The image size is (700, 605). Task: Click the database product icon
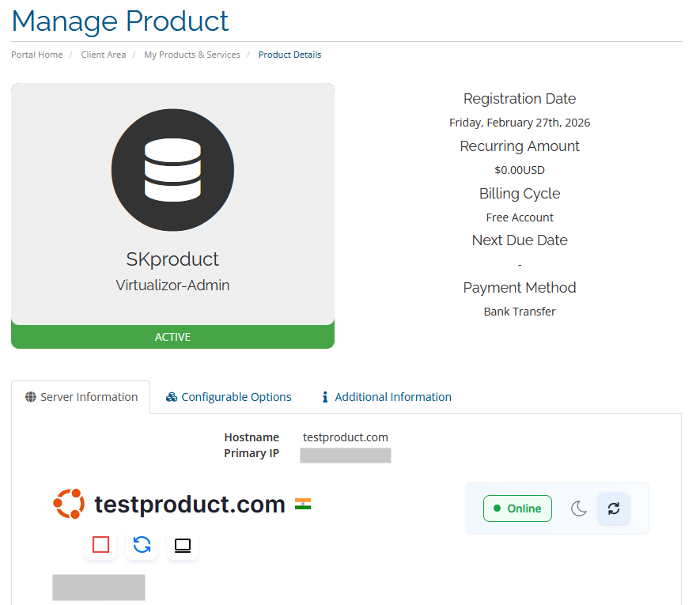point(172,170)
